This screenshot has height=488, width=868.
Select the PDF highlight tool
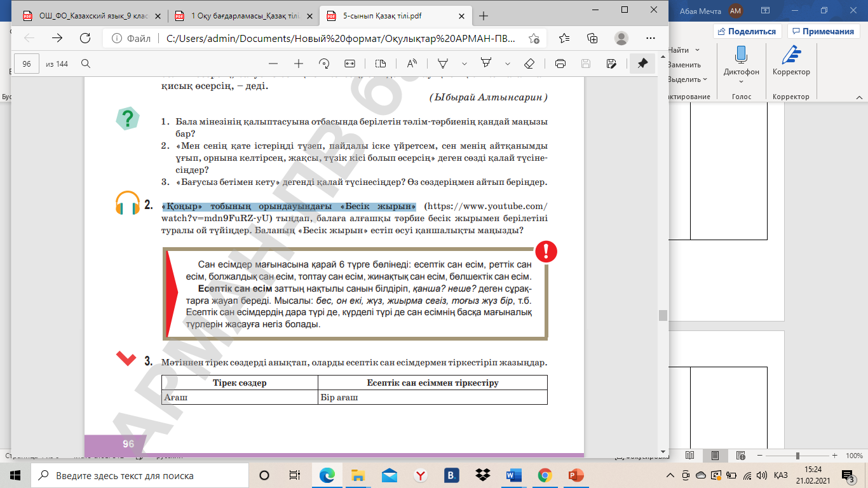486,64
